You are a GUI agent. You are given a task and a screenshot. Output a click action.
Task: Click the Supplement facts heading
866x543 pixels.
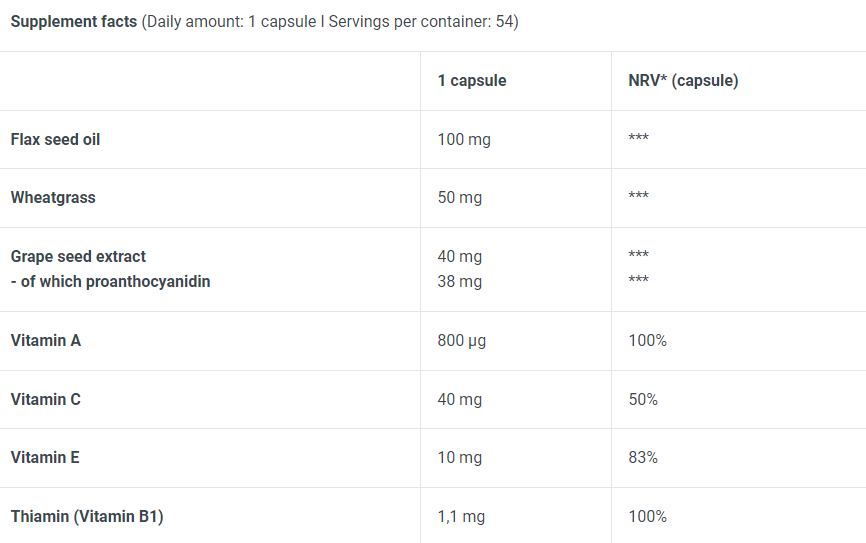tap(74, 22)
